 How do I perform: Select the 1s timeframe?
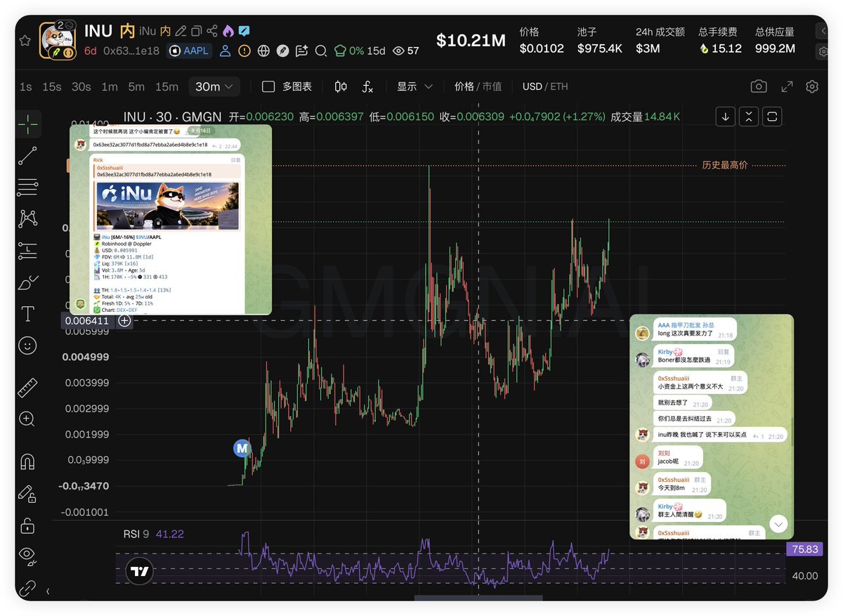(x=26, y=86)
